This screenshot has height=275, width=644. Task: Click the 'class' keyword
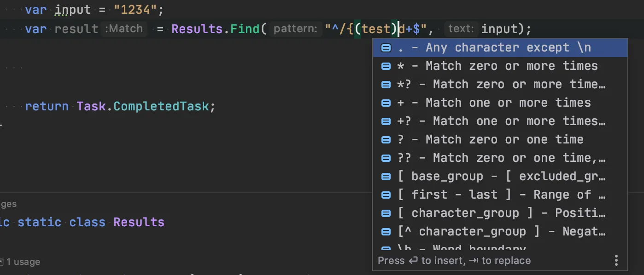pyautogui.click(x=88, y=222)
